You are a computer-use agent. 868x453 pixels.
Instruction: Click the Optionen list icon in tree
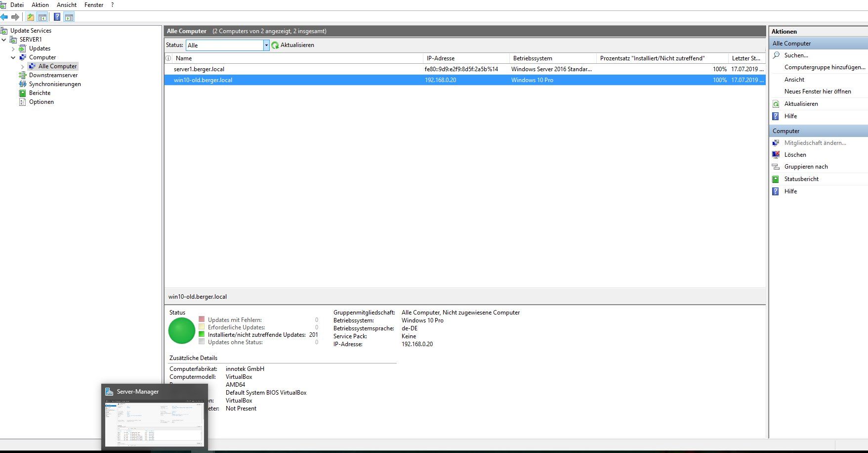point(22,102)
